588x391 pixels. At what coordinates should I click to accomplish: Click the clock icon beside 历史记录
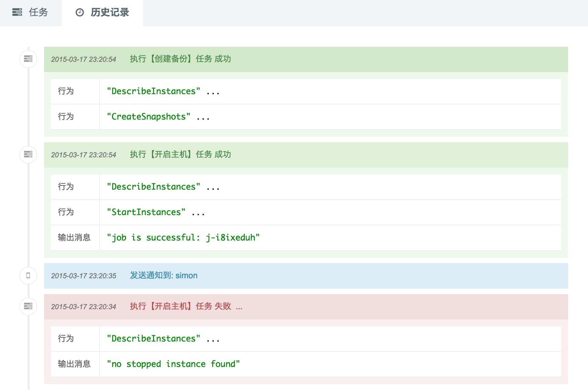click(80, 13)
